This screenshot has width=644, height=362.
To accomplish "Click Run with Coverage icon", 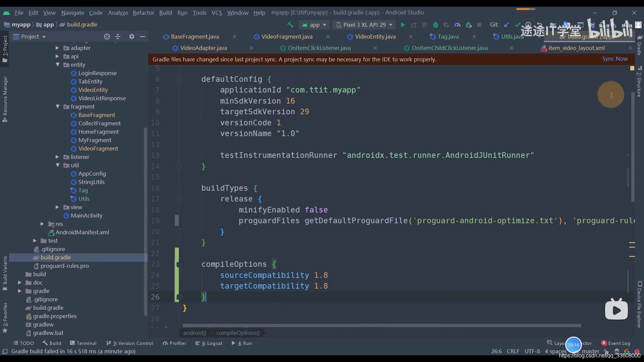I will point(446,25).
